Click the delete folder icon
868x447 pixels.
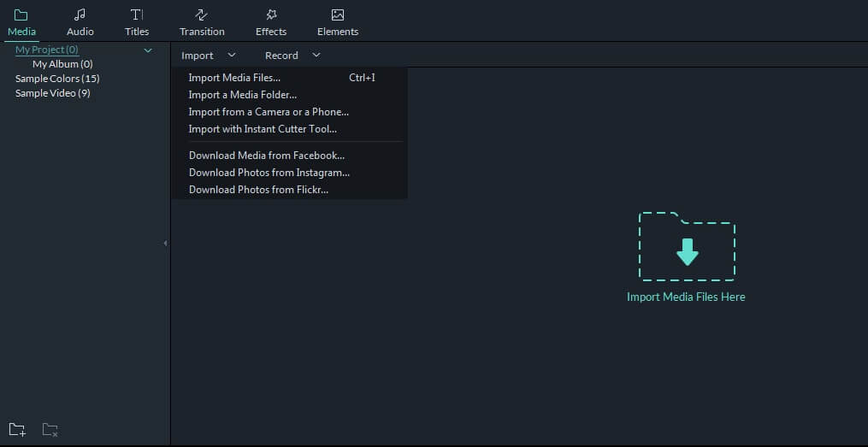point(50,429)
